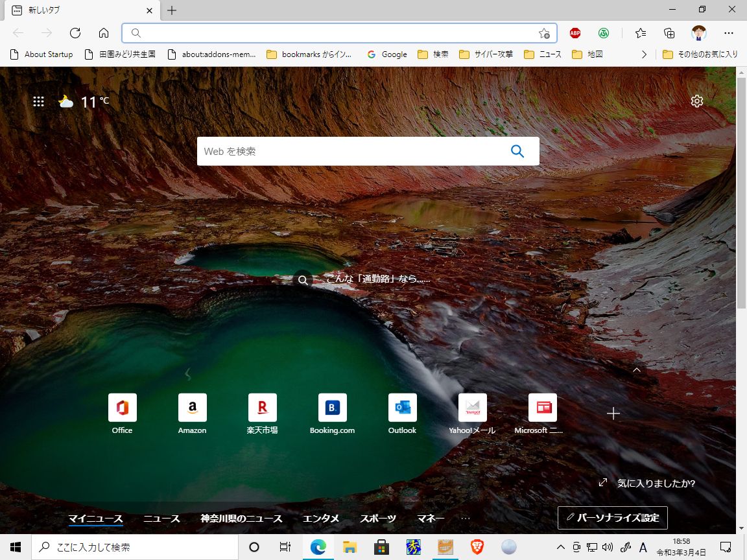Collapse the quick links with upward chevron
The width and height of the screenshot is (747, 560).
(636, 369)
